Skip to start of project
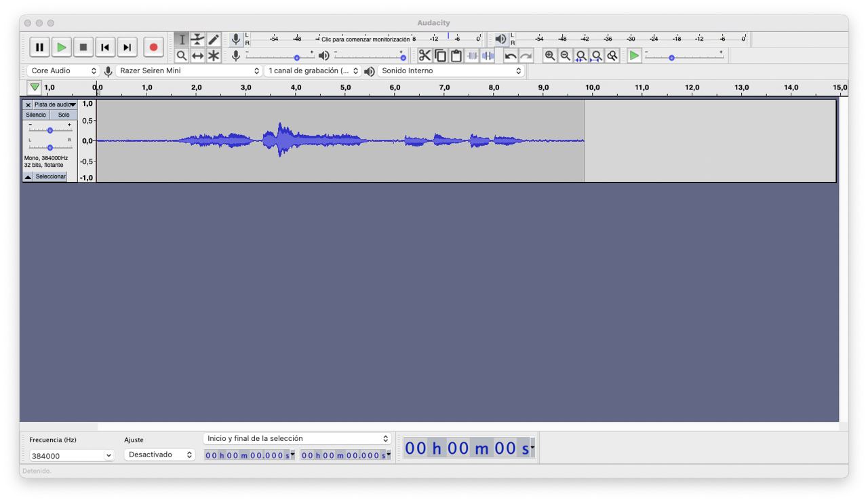The image size is (868, 502). pos(104,47)
